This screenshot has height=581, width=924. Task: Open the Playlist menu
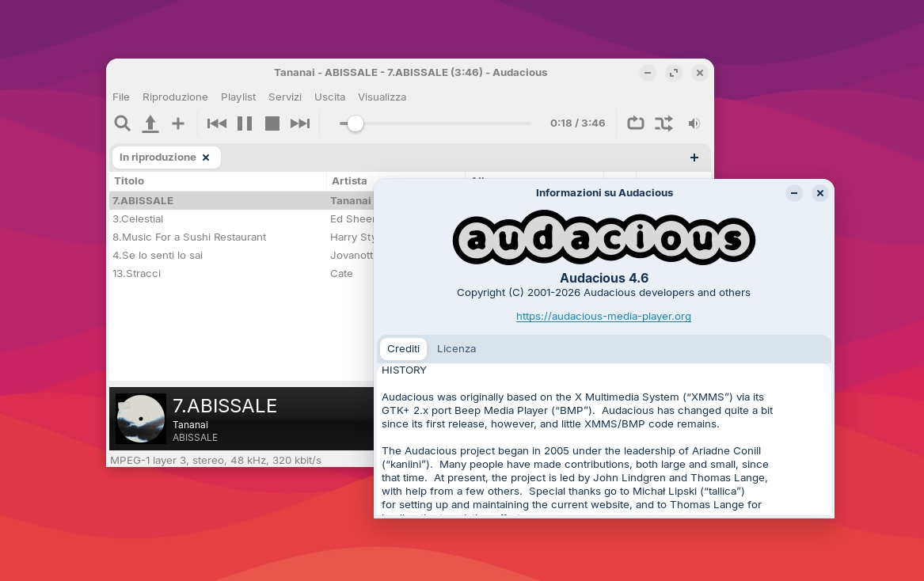[x=238, y=97]
